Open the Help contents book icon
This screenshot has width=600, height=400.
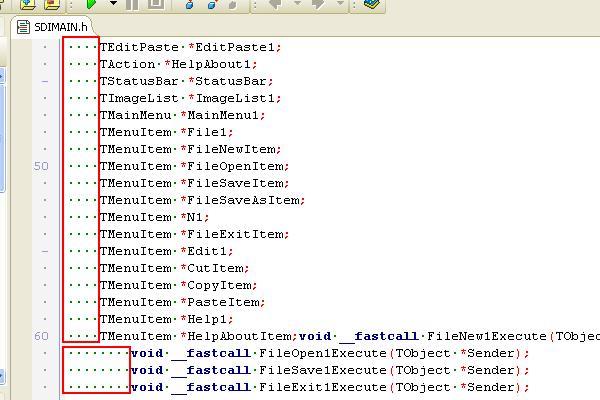coord(372,4)
